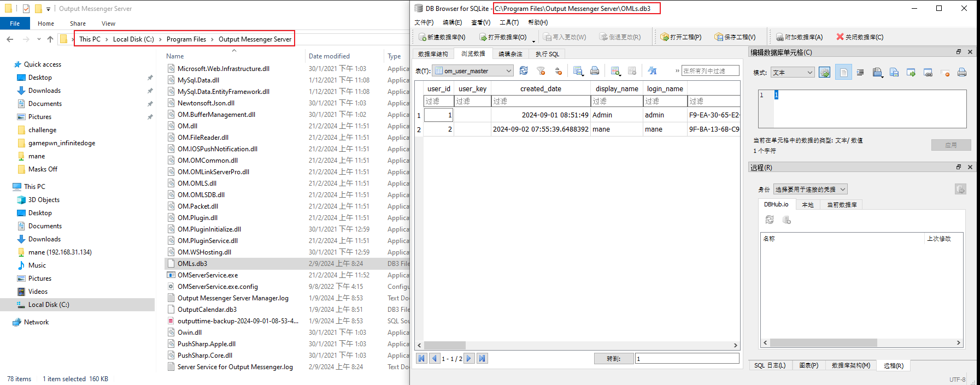Click the Save Project toolbar button
This screenshot has width=980, height=385.
735,37
